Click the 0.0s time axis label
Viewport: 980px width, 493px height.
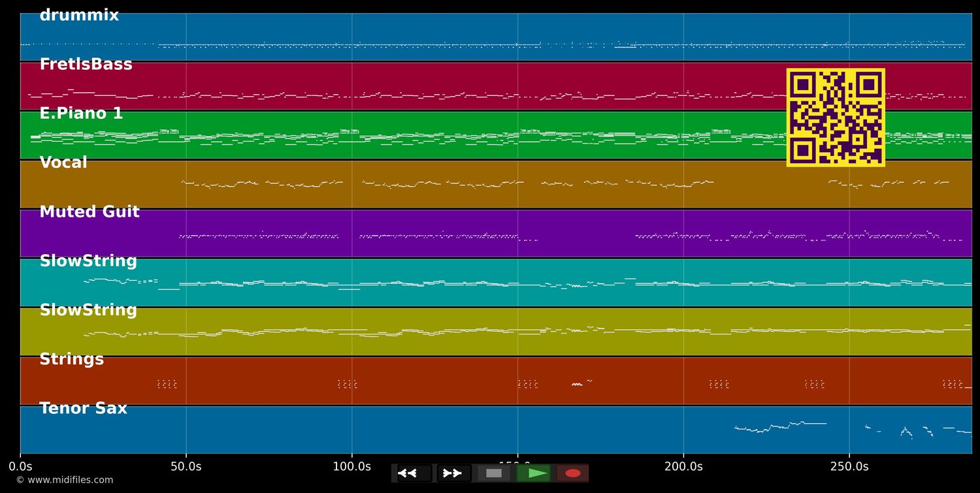click(x=20, y=467)
